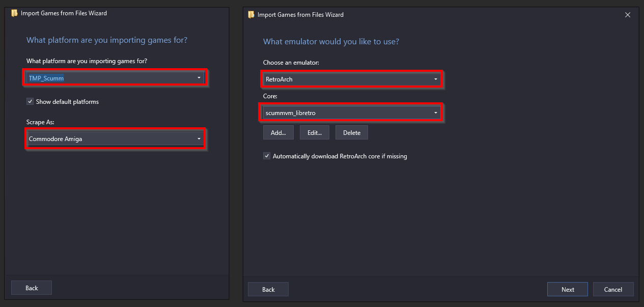The image size is (644, 307).
Task: Click the Cancel button
Action: click(x=613, y=289)
